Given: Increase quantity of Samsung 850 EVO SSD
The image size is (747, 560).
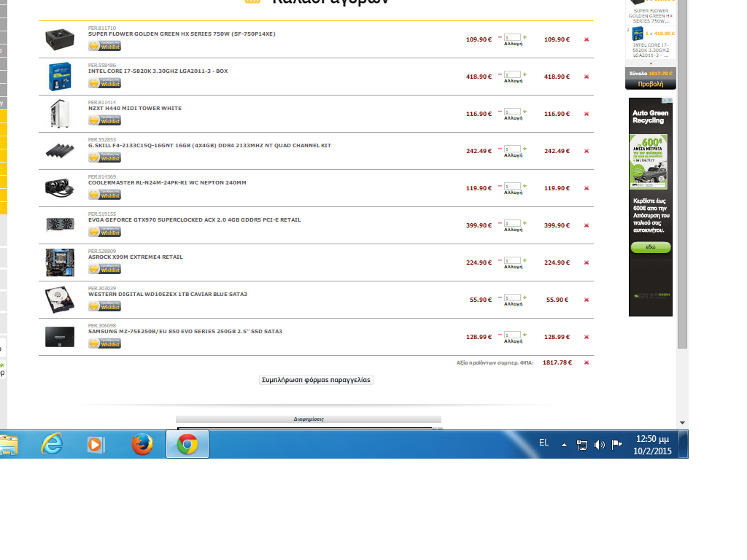Looking at the screenshot, I should 525,334.
